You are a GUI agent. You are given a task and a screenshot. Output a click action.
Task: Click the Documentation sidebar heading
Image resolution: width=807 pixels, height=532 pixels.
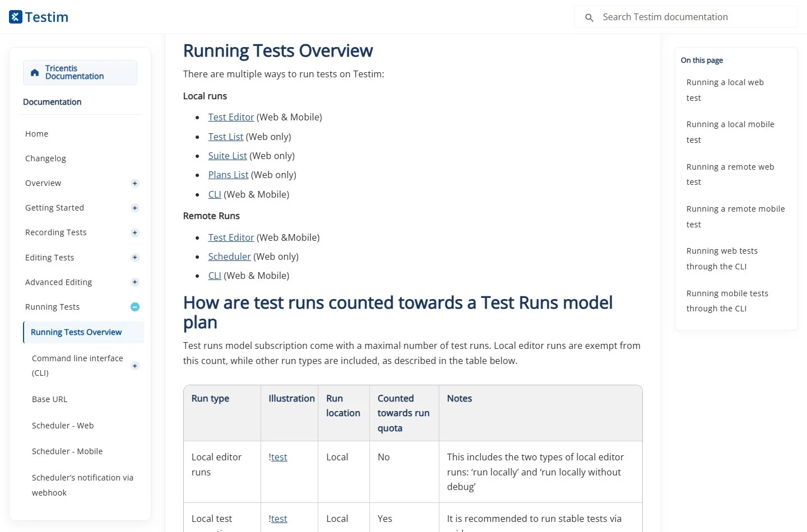click(x=52, y=102)
